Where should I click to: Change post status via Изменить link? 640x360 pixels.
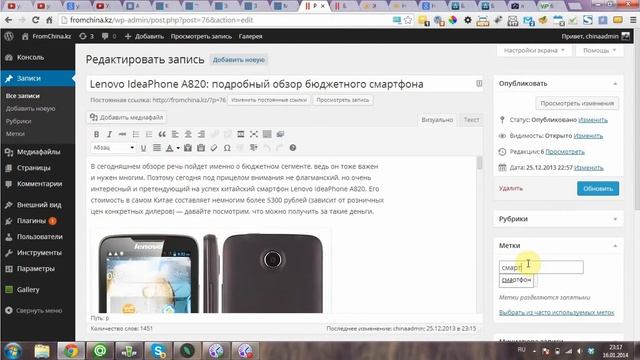593,120
